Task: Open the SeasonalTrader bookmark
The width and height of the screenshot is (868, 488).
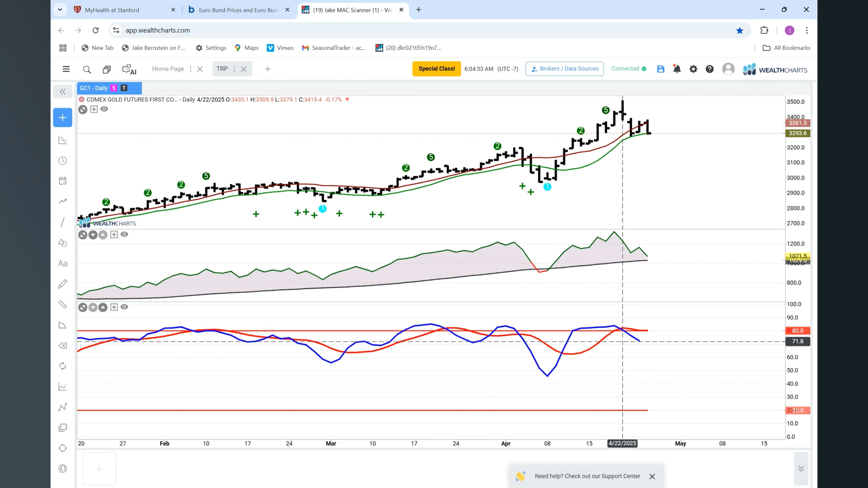Action: click(x=334, y=48)
